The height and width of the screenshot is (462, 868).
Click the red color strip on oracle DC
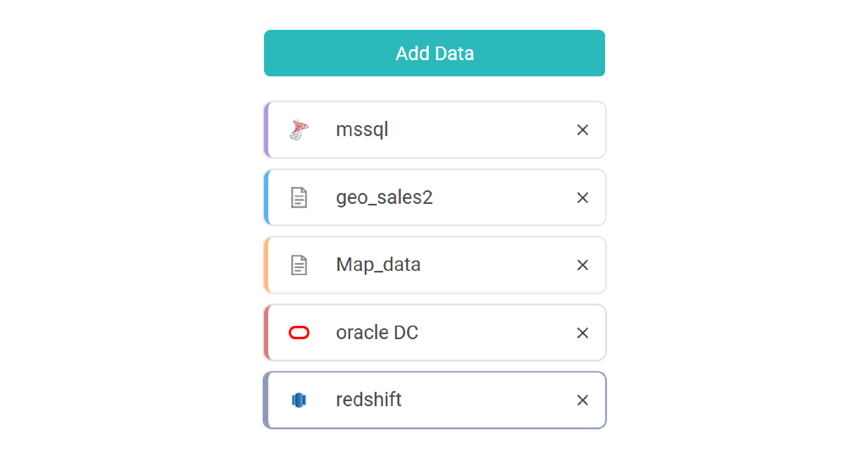point(266,333)
